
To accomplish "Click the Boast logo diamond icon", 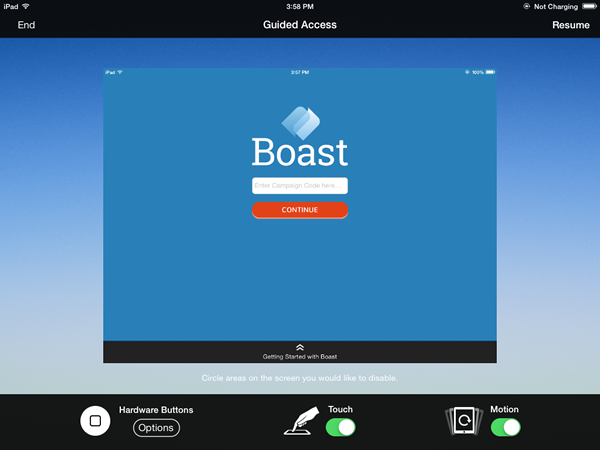I will click(x=301, y=123).
